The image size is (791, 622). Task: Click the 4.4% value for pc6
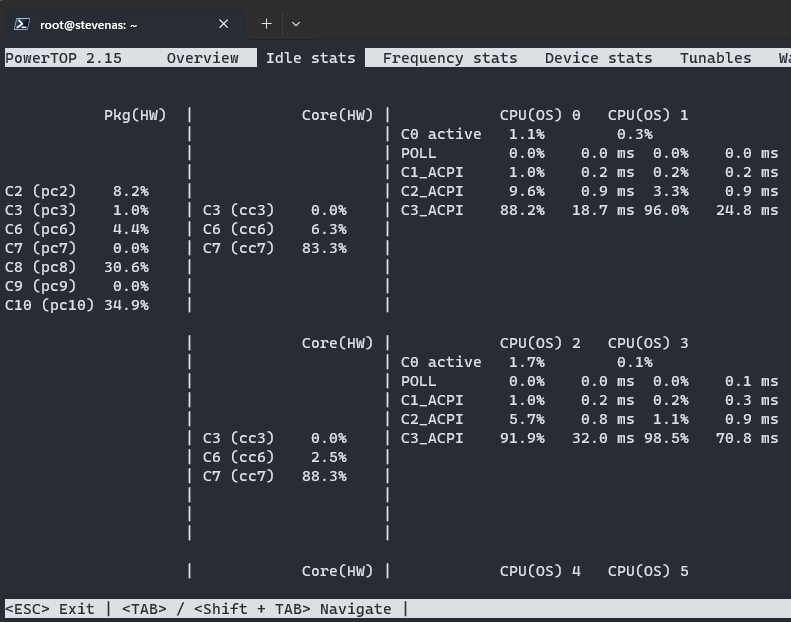[131, 230]
